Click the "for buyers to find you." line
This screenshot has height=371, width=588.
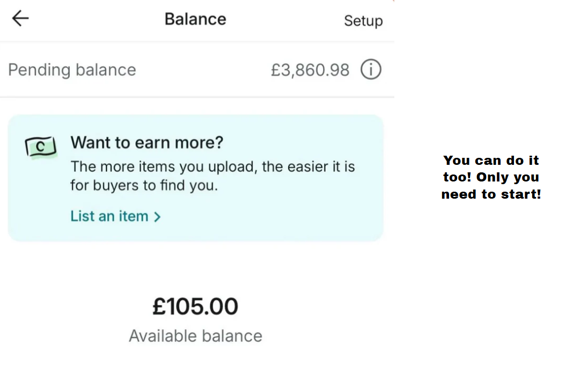[144, 186]
